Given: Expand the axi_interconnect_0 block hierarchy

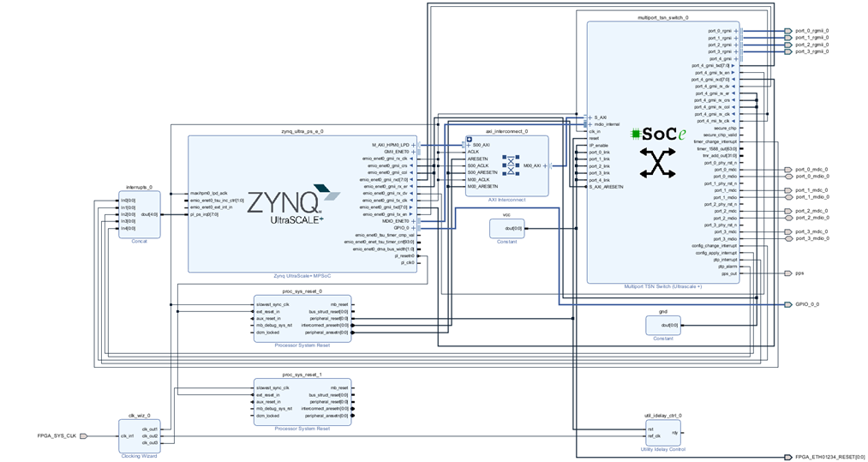Looking at the screenshot, I should [x=469, y=138].
